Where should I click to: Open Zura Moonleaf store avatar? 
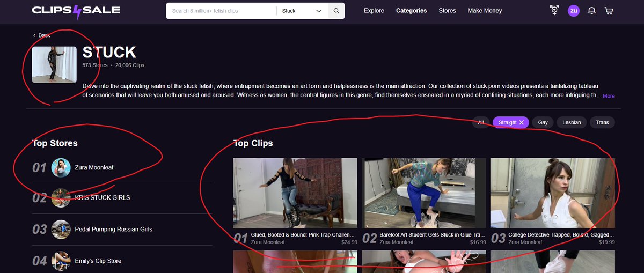point(61,167)
